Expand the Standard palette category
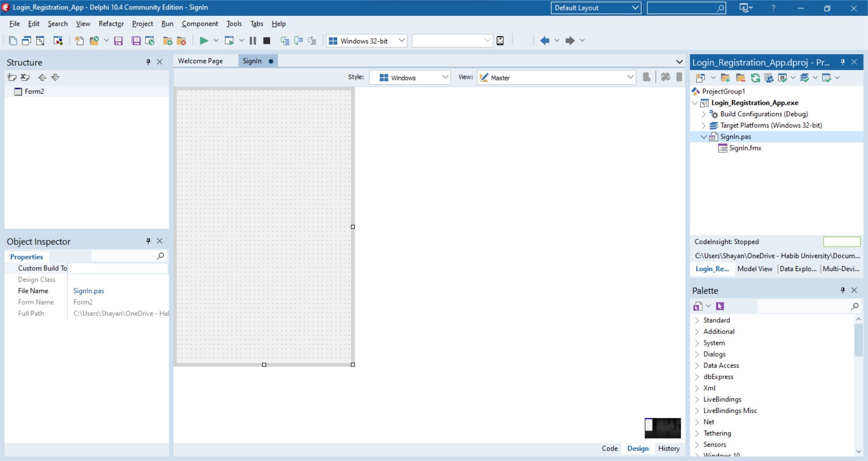The height and width of the screenshot is (461, 868). click(x=697, y=320)
